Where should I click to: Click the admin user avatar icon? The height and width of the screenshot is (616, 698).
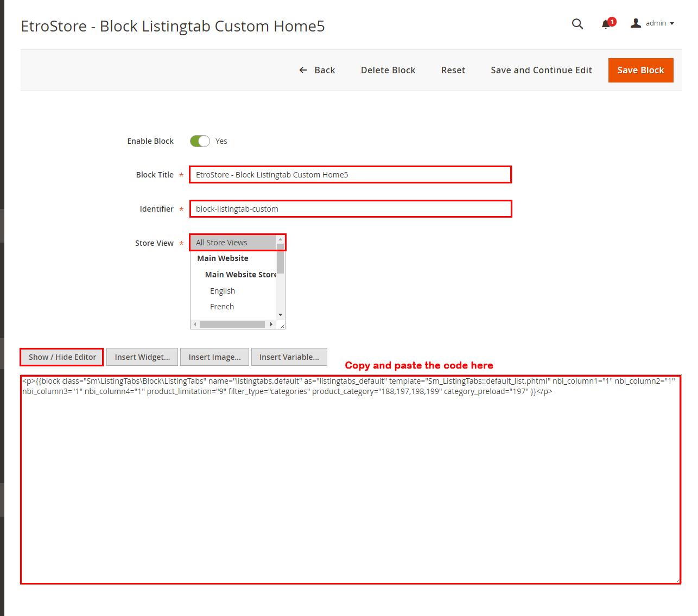pyautogui.click(x=636, y=23)
